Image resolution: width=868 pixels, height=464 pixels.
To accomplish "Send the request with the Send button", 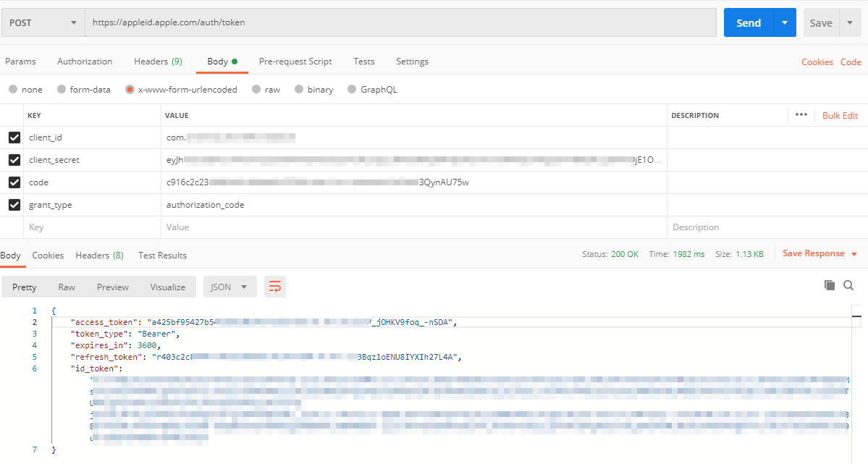I will 749,22.
